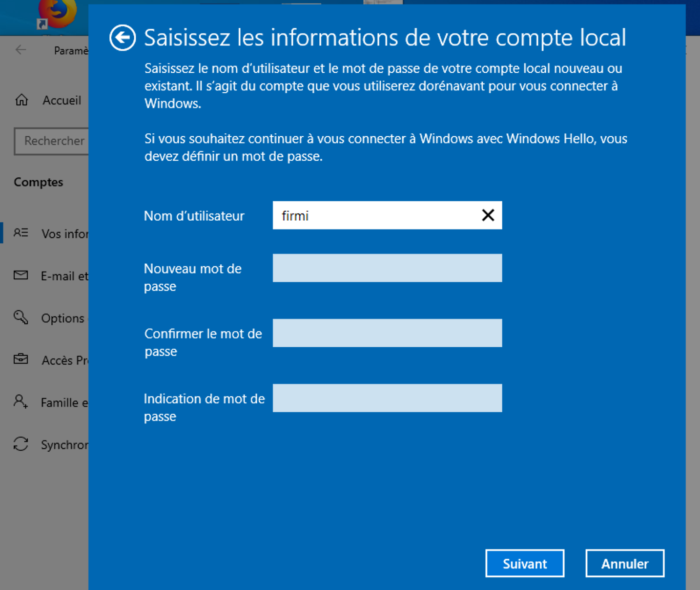
Task: Click the 'Nom d'utilisateur' label
Action: [x=194, y=216]
